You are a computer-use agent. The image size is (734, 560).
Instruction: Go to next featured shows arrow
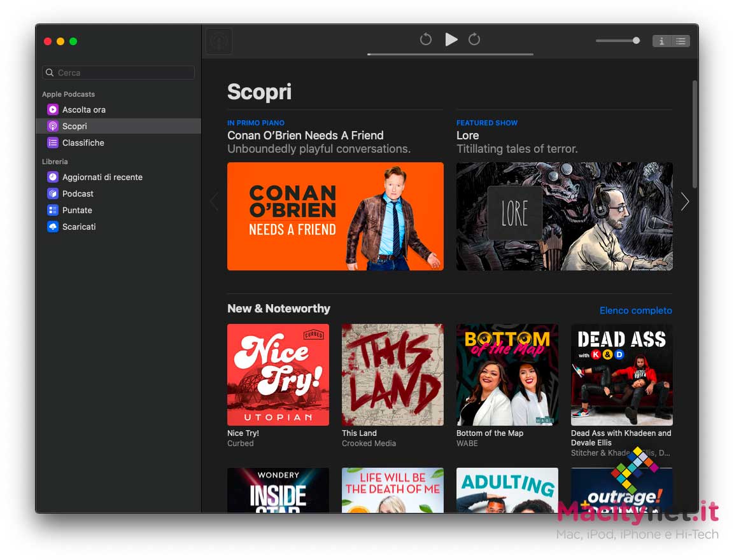pyautogui.click(x=685, y=202)
